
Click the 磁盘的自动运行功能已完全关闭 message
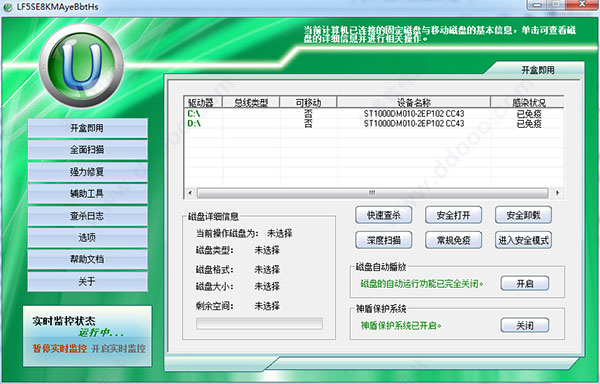coord(422,284)
